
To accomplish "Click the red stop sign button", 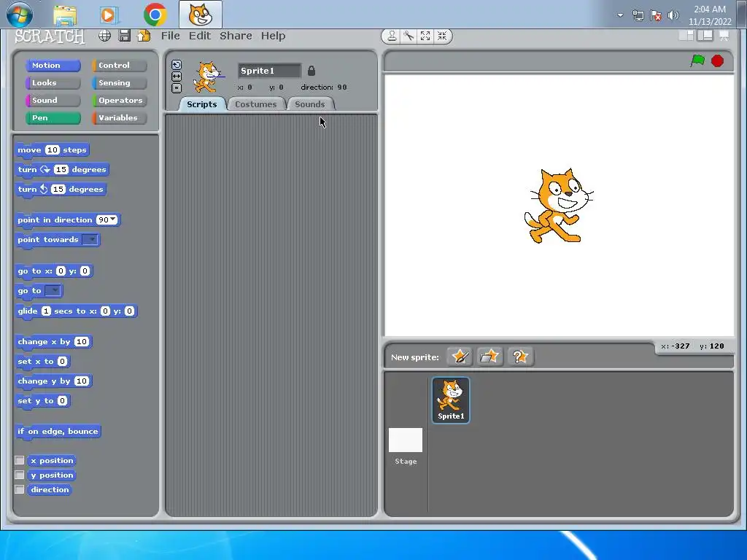I will [x=718, y=61].
